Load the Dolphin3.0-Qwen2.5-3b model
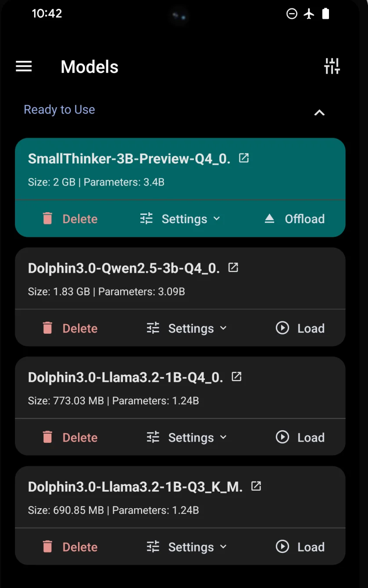 click(x=300, y=328)
